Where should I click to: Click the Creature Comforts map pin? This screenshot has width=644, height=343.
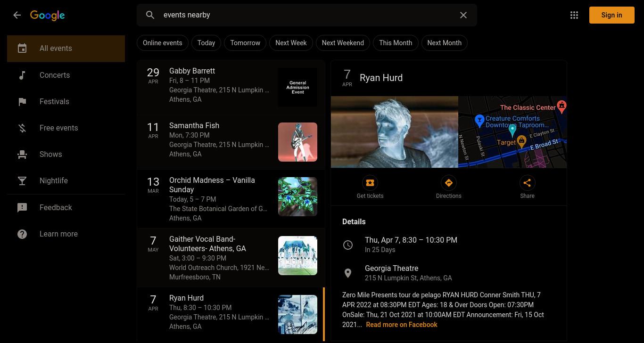[479, 120]
